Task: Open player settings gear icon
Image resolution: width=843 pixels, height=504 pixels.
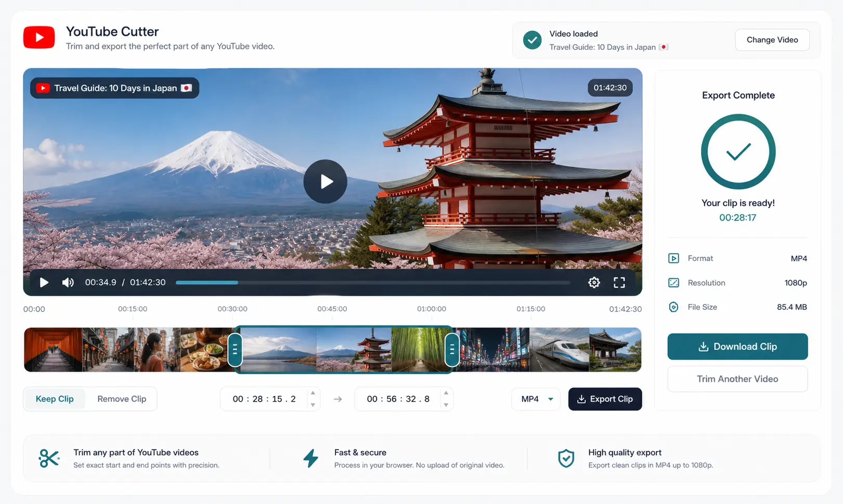Action: tap(594, 282)
